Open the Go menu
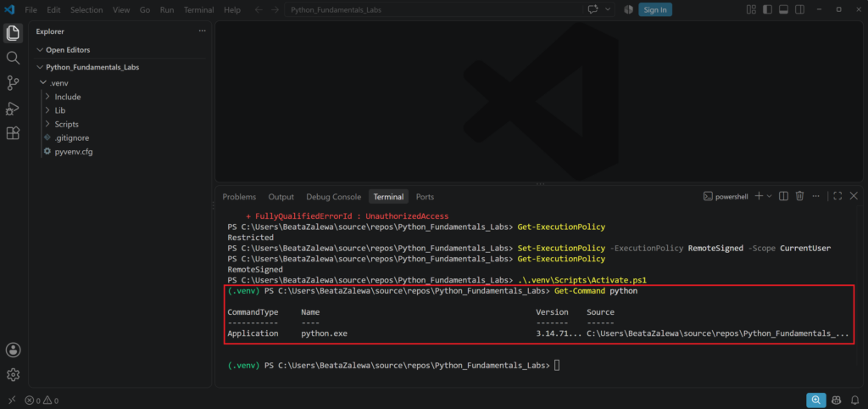The height and width of the screenshot is (409, 868). [144, 10]
